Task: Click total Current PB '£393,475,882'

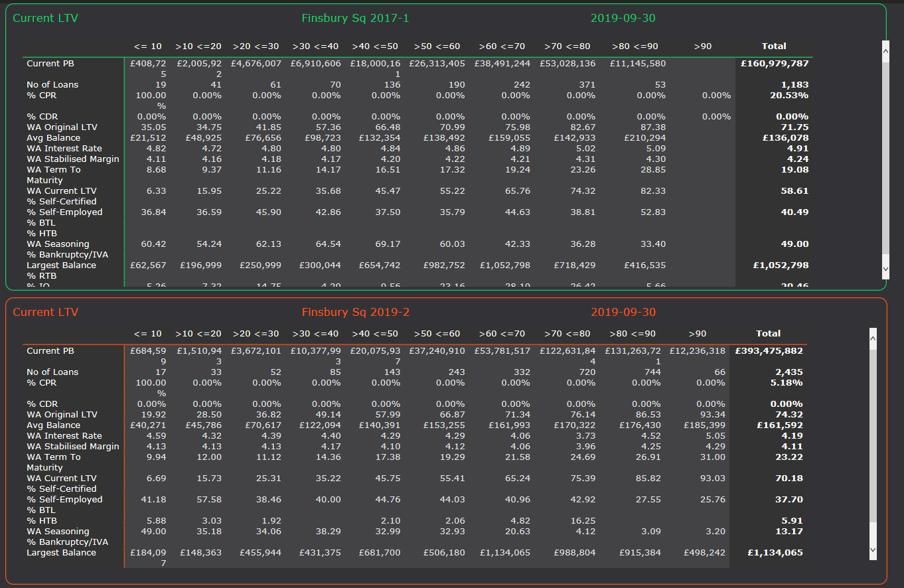Action: 769,351
